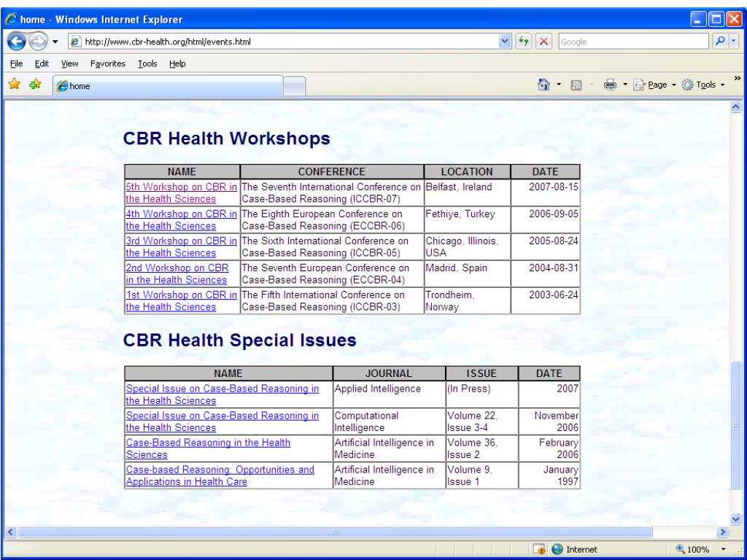747x560 pixels.
Task: Click the horizontal scrollbar thumb
Action: point(335,532)
